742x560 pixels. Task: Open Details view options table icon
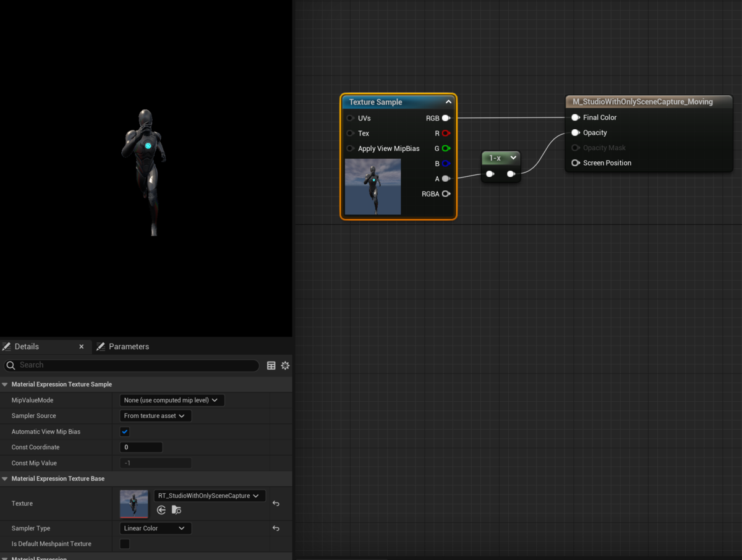(x=271, y=365)
